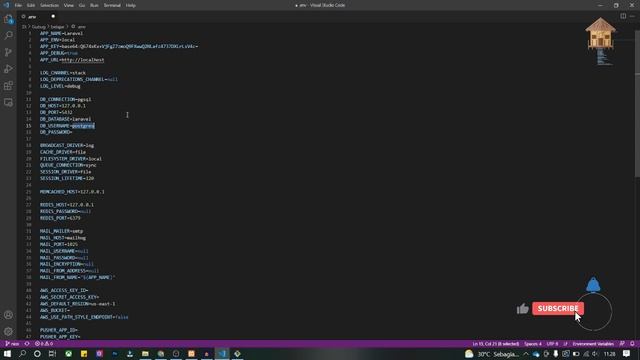Open the http://localhost link on APP_URL line
640x360 pixels.
[x=83, y=60]
